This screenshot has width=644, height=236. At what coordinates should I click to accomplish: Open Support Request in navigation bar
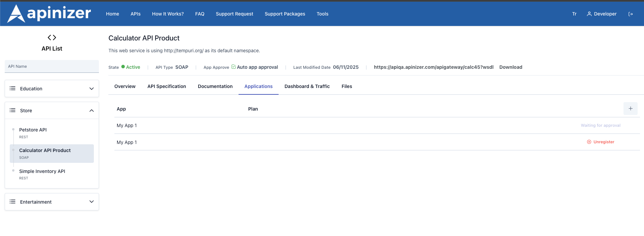(x=234, y=14)
